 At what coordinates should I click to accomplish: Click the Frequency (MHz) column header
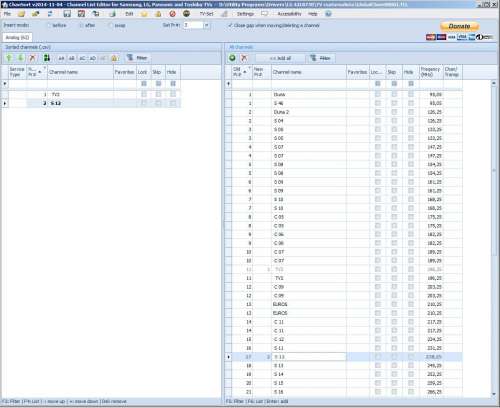431,72
